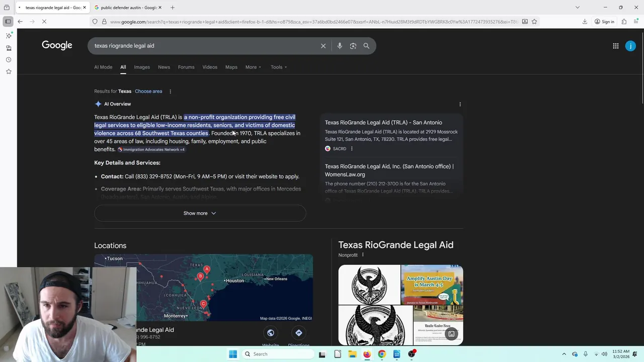Open the Firefox application hamburger menu
Screen dimensions: 644x362
point(636,22)
